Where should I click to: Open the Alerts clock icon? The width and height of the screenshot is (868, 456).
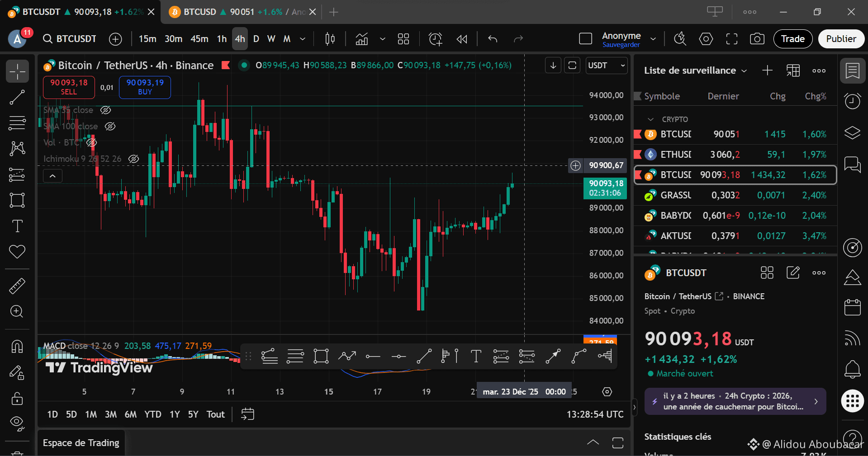[x=852, y=101]
